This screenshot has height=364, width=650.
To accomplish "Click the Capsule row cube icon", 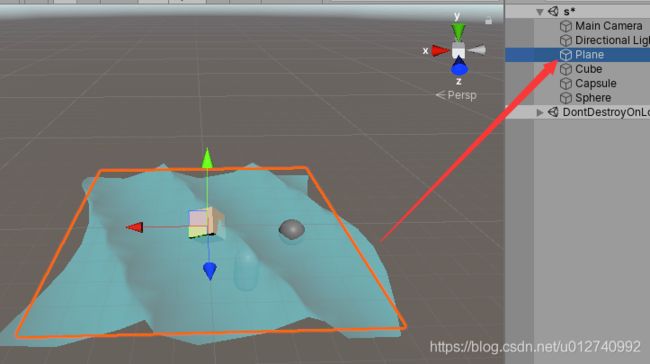I will pyautogui.click(x=566, y=83).
